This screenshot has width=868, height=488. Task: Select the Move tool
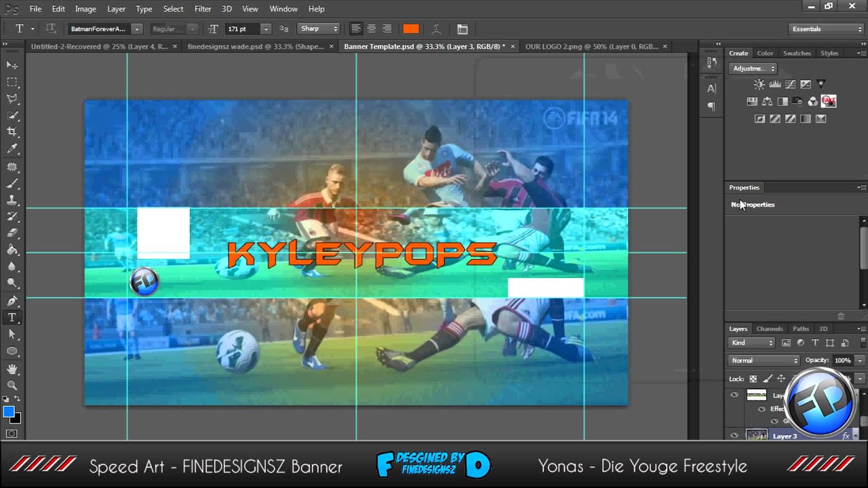coord(12,65)
